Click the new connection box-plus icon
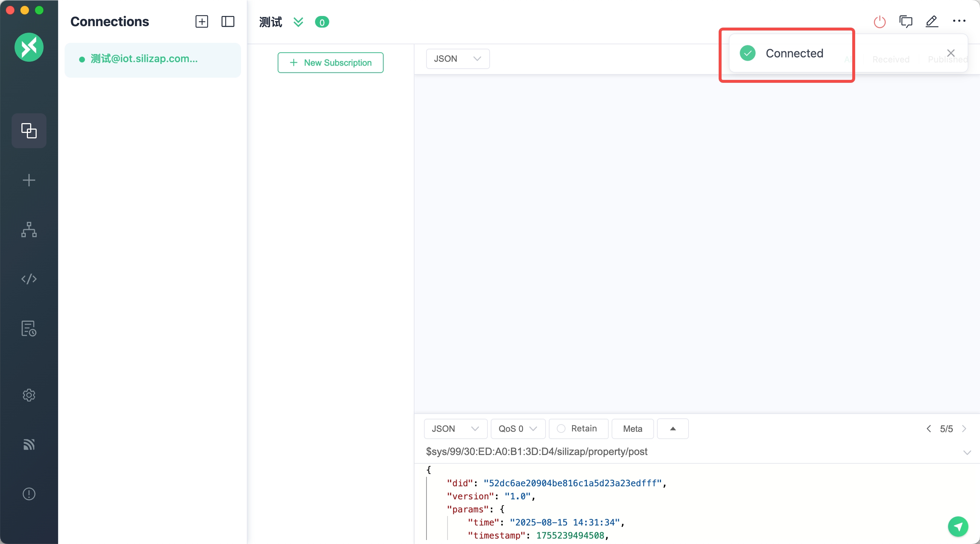980x544 pixels. (202, 22)
